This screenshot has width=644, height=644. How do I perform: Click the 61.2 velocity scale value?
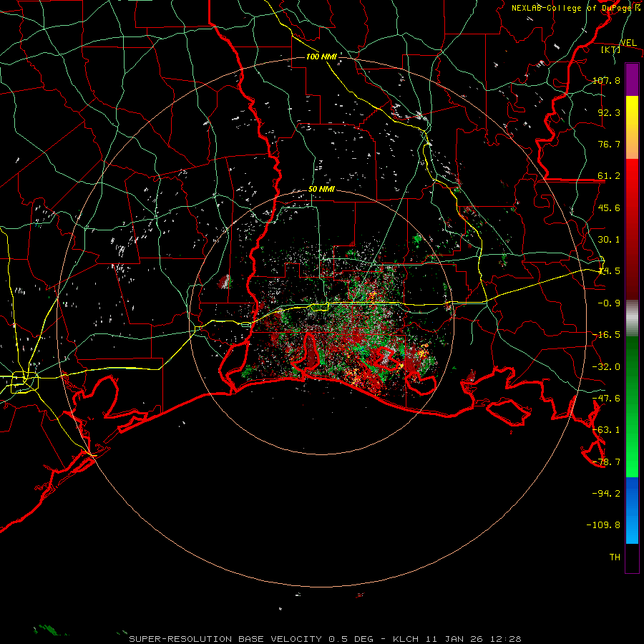(x=609, y=176)
